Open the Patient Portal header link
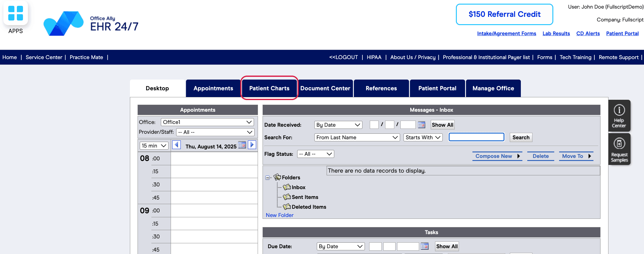This screenshot has height=254, width=644. click(623, 33)
